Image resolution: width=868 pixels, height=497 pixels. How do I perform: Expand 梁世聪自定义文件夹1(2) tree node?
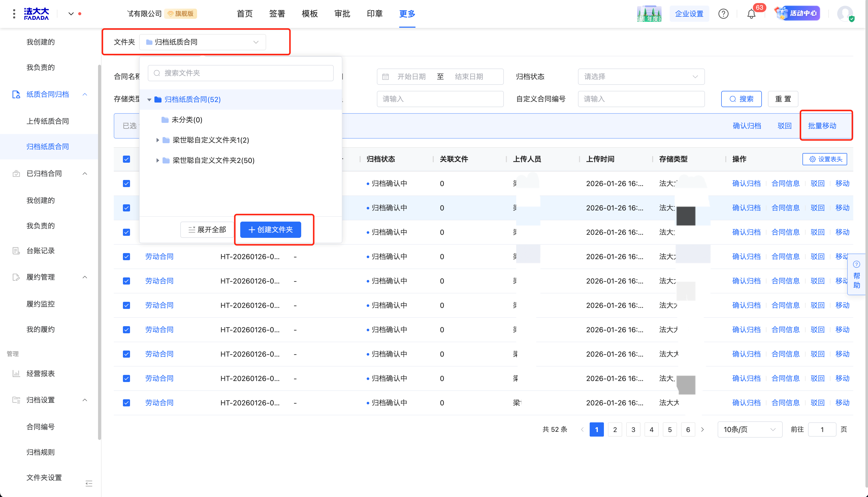(x=157, y=140)
